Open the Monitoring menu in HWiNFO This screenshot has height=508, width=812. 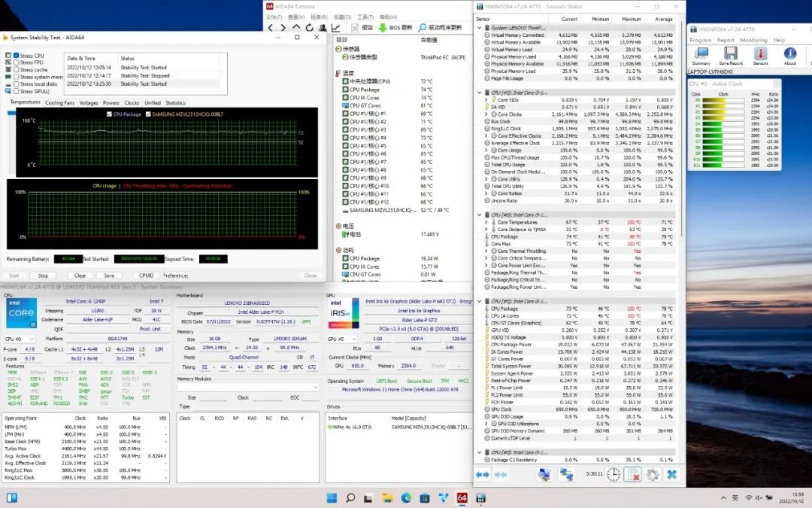coord(753,40)
